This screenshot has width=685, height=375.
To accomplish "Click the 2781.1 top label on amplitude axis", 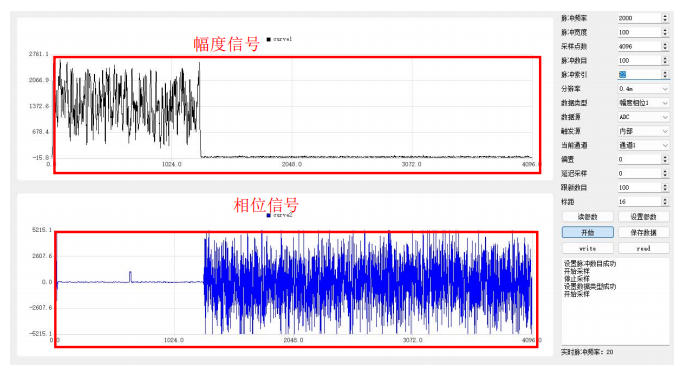I will (38, 54).
